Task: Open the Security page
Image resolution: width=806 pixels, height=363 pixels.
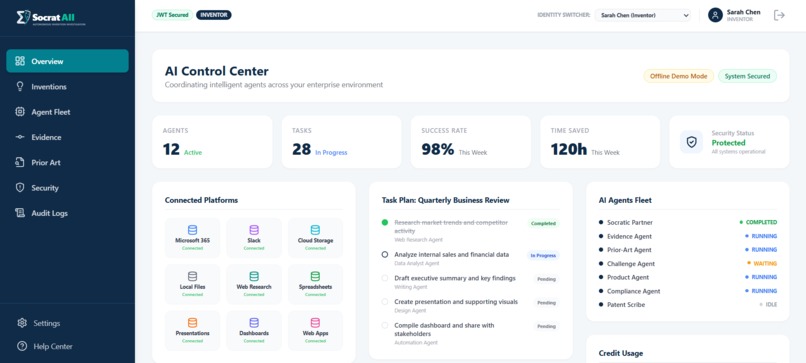Action: (x=67, y=188)
